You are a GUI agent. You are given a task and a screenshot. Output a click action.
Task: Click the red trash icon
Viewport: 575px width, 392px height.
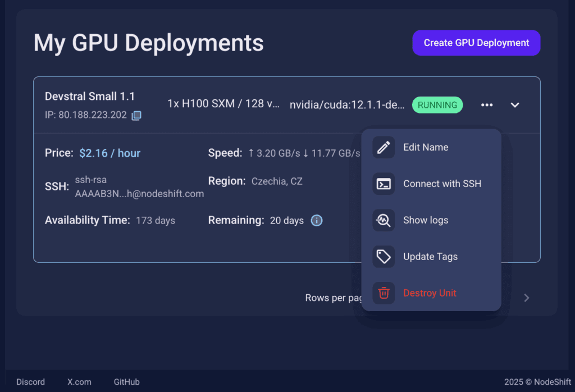384,293
